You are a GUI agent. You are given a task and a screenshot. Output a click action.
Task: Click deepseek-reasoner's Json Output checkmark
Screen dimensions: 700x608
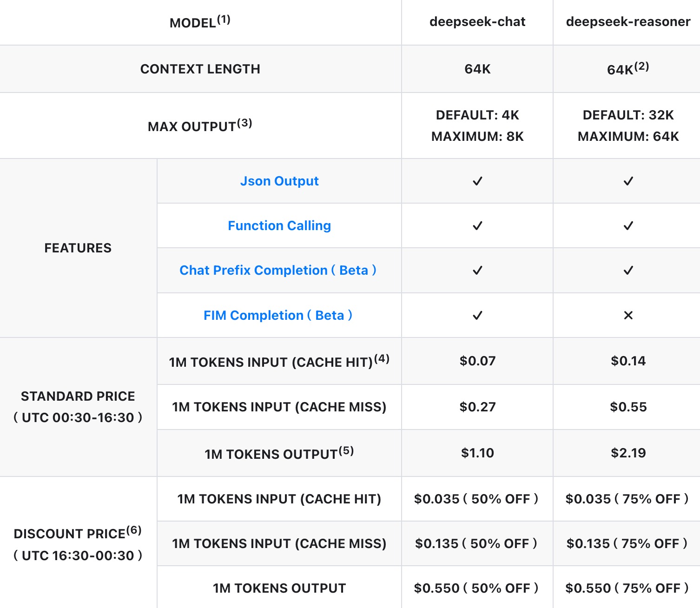click(x=628, y=181)
